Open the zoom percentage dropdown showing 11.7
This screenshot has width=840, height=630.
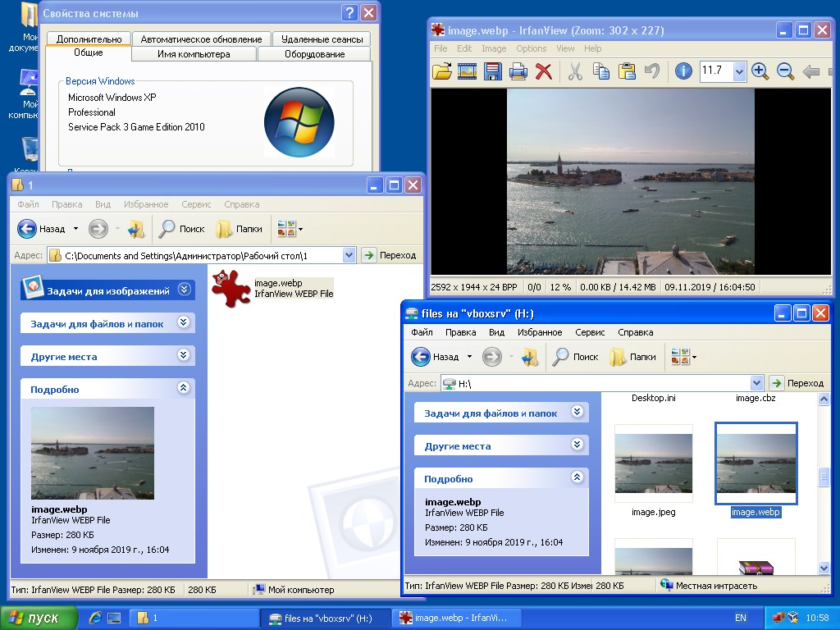tap(739, 72)
